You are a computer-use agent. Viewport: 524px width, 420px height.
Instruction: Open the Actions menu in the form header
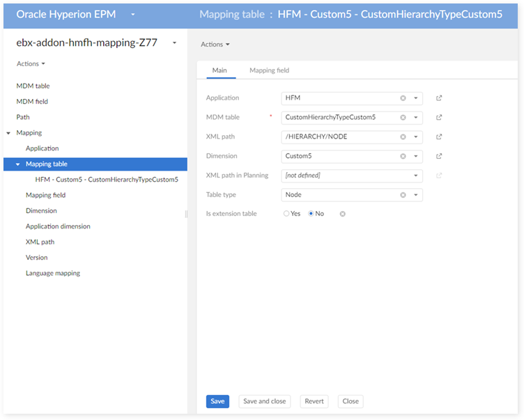point(215,45)
